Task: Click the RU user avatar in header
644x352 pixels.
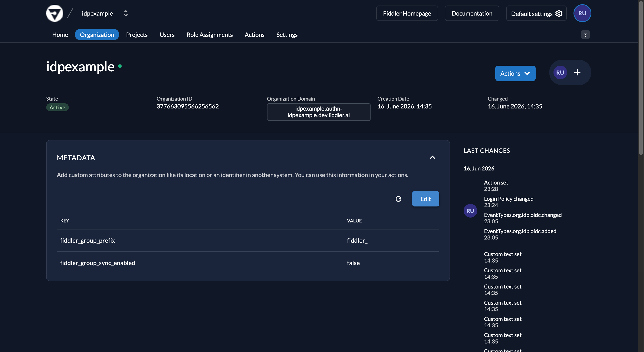Action: coord(582,13)
